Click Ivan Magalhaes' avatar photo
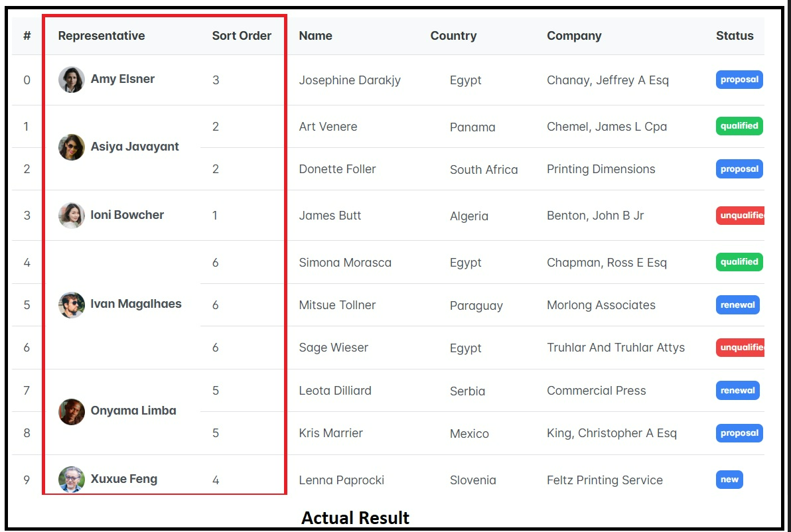The image size is (791, 532). click(71, 304)
